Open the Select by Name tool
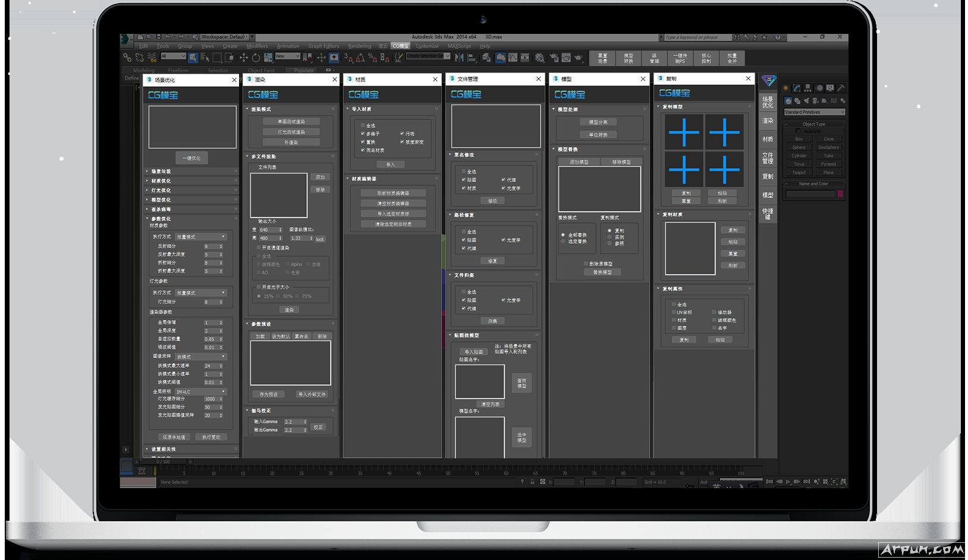 (205, 58)
